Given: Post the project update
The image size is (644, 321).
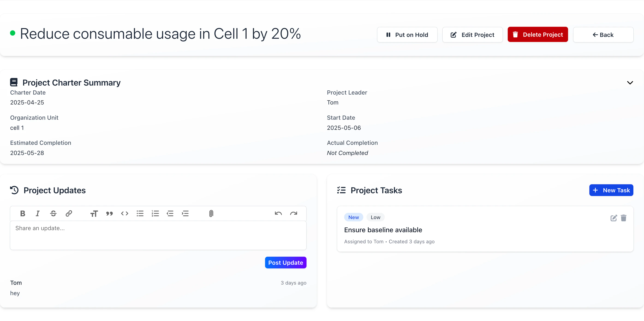Looking at the screenshot, I should (x=286, y=262).
